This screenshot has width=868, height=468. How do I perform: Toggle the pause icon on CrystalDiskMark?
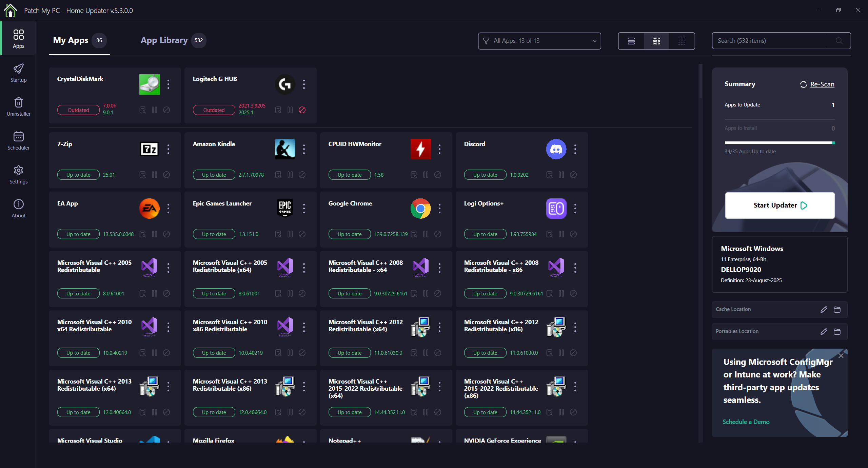pos(155,110)
